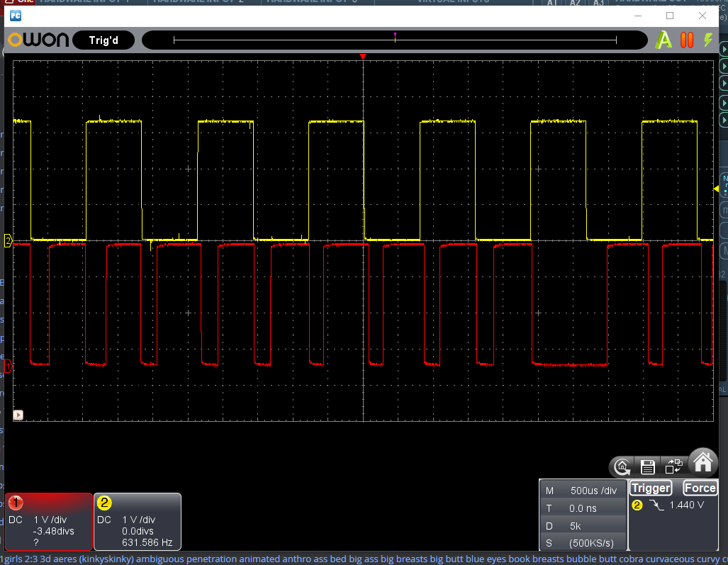Minimize the oscilloscope window
This screenshot has height=565, width=728.
tap(638, 16)
